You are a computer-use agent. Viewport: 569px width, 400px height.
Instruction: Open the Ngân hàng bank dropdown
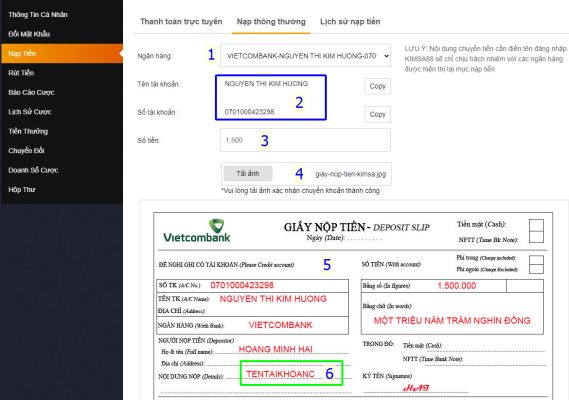(305, 56)
